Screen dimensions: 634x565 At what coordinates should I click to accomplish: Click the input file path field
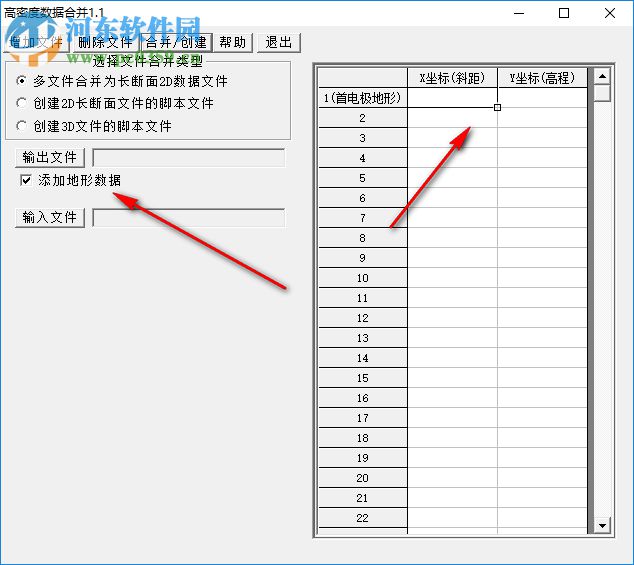(189, 218)
